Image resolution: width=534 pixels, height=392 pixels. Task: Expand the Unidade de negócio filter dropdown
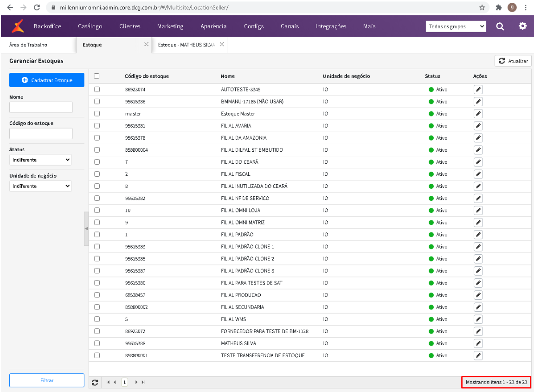pos(41,186)
